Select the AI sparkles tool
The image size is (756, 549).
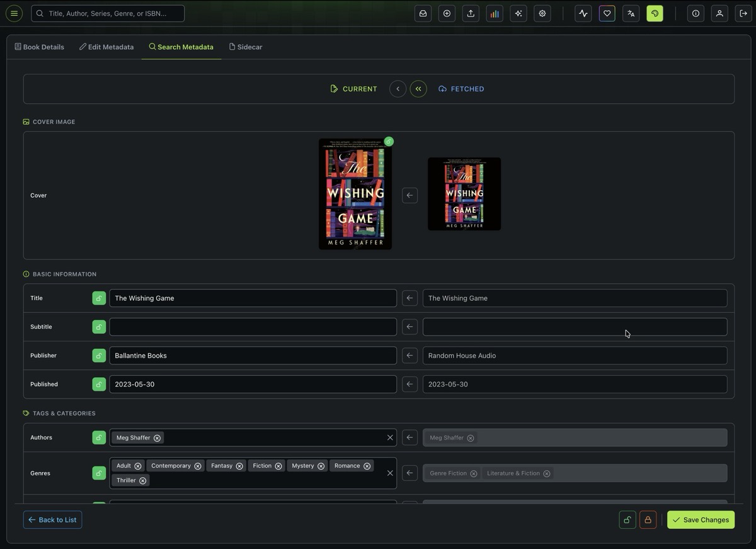(518, 13)
